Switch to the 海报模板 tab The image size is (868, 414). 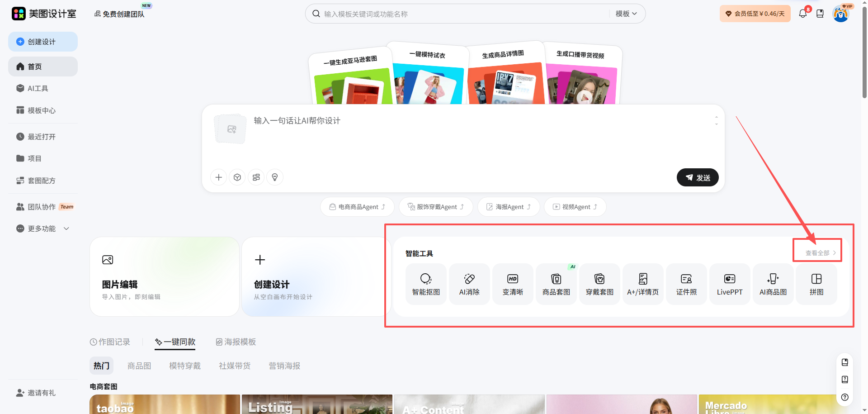tap(236, 342)
